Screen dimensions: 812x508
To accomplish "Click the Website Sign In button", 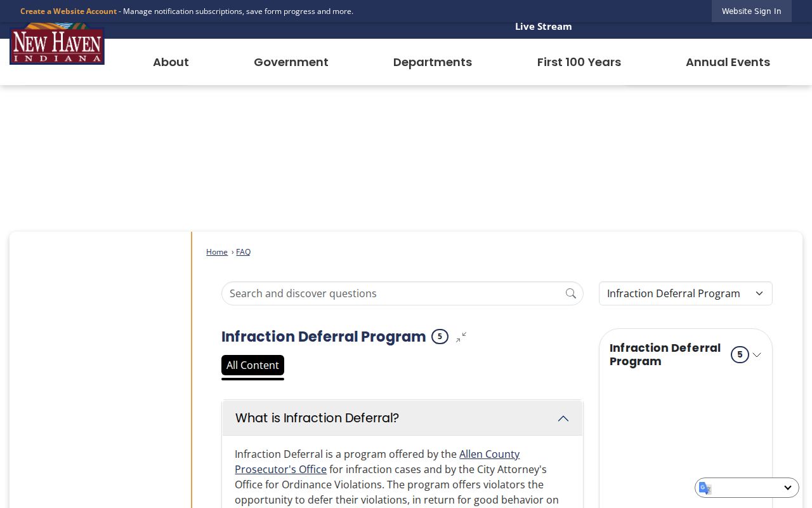I will [751, 11].
